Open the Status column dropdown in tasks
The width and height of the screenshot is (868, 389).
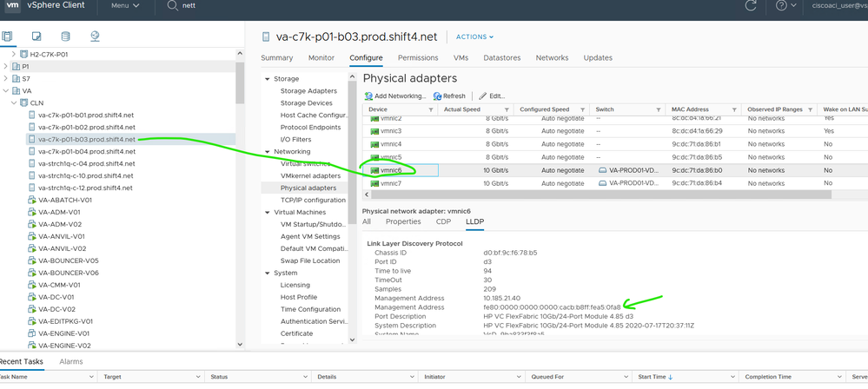pyautogui.click(x=306, y=377)
